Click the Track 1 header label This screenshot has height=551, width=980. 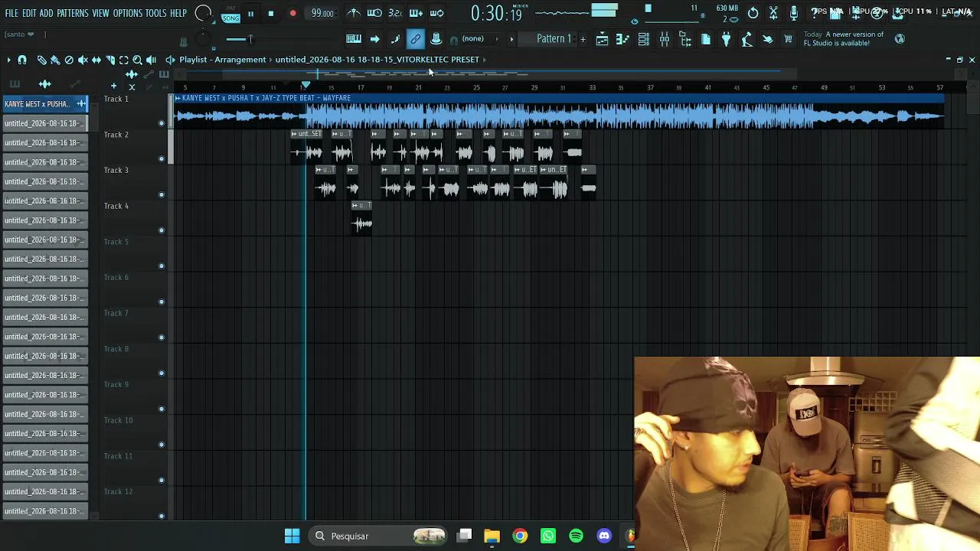coord(116,99)
